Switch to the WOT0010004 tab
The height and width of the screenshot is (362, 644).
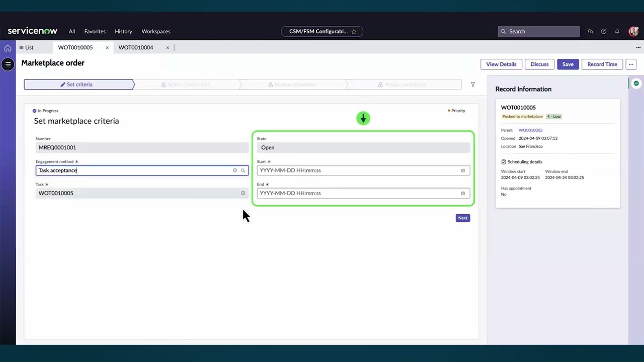(135, 47)
